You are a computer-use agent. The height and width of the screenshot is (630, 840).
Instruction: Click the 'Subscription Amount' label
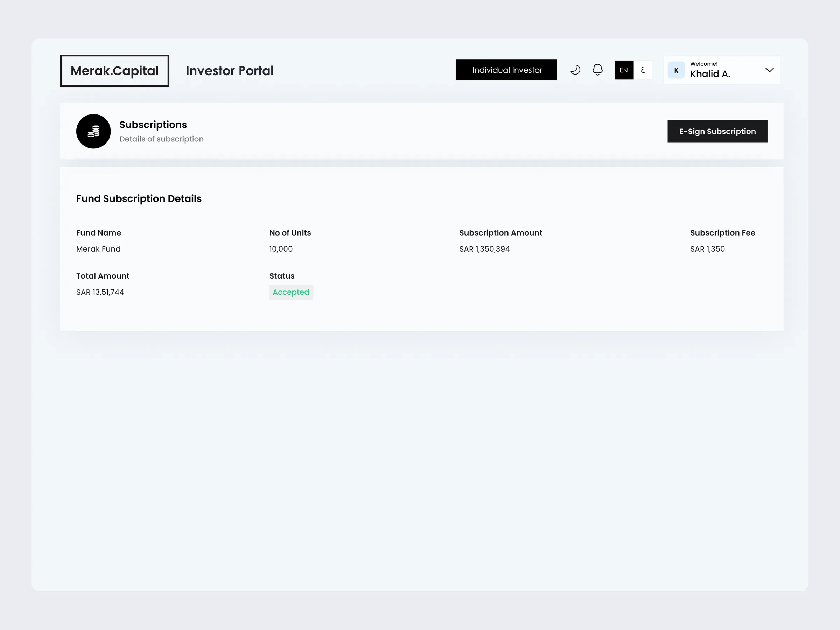click(x=500, y=233)
